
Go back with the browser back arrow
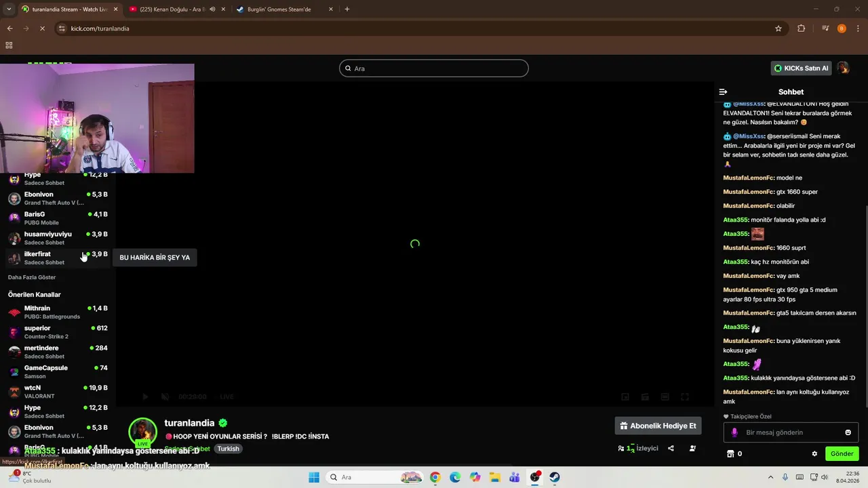[x=9, y=28]
